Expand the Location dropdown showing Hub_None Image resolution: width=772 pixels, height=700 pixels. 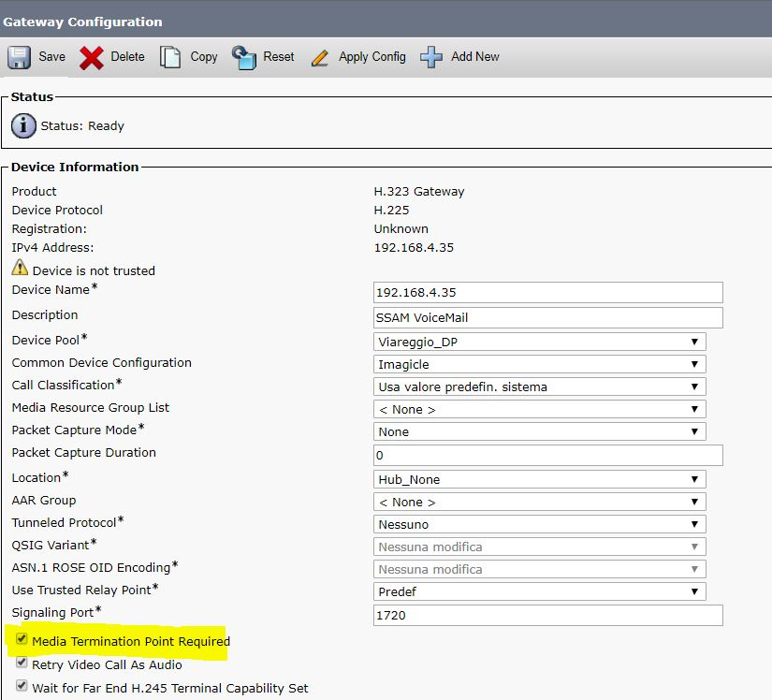(539, 479)
